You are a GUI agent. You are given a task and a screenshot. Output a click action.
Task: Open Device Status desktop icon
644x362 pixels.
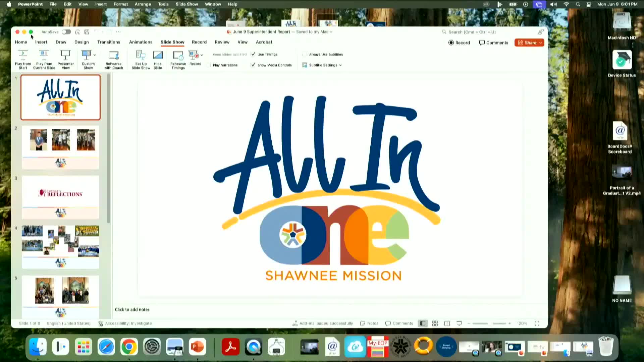click(x=622, y=64)
